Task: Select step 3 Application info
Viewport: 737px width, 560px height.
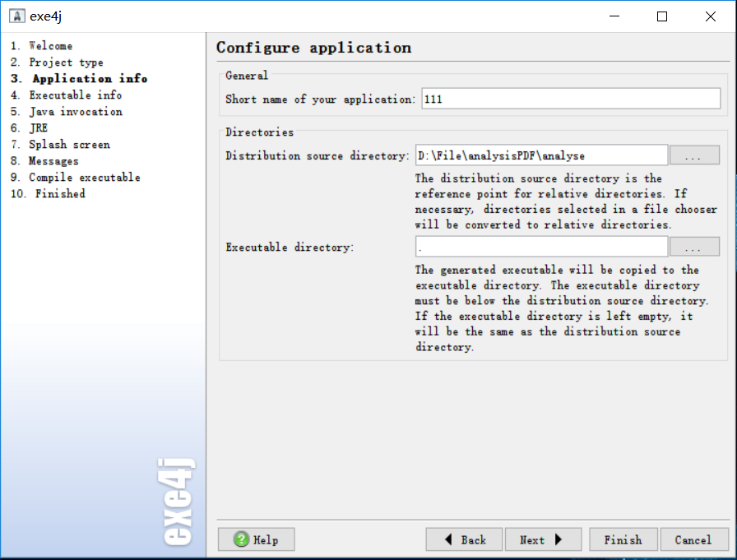Action: [79, 78]
